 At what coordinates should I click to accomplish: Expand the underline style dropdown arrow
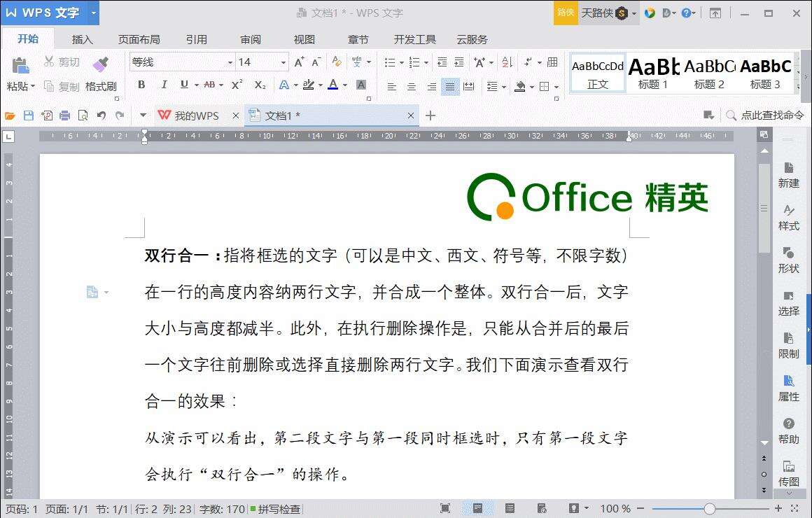click(x=197, y=85)
